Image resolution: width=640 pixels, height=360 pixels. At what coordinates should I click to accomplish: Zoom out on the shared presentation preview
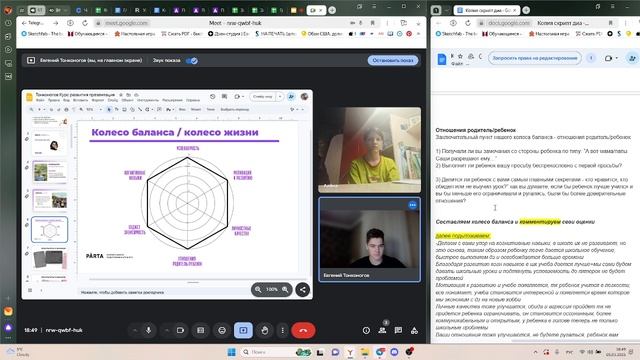pyautogui.click(x=258, y=289)
